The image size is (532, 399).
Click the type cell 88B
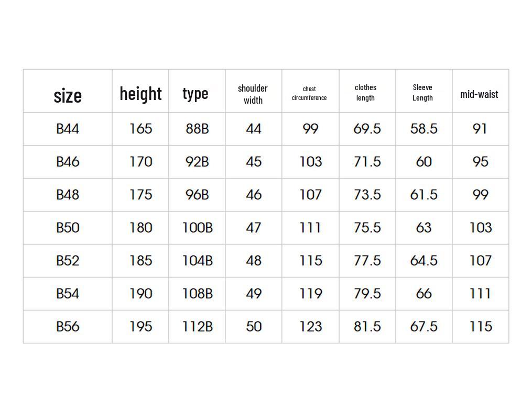(x=197, y=129)
